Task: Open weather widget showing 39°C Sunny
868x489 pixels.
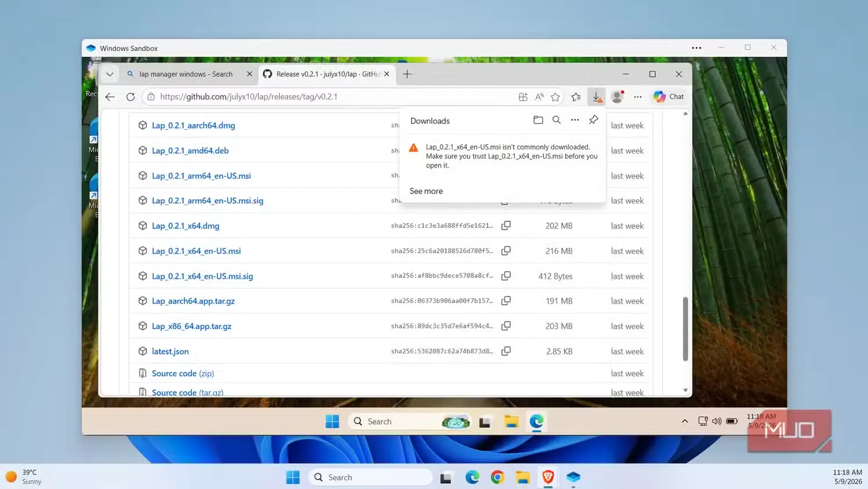Action: (24, 477)
